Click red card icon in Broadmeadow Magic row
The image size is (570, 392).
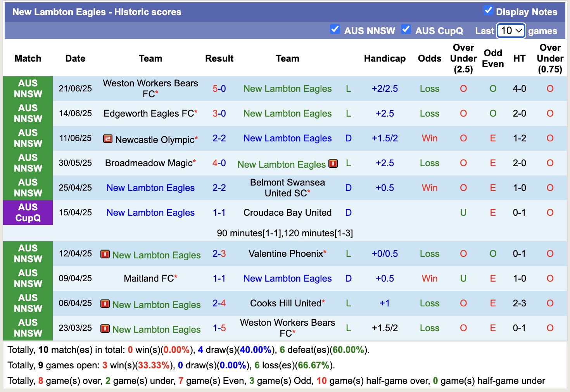333,163
